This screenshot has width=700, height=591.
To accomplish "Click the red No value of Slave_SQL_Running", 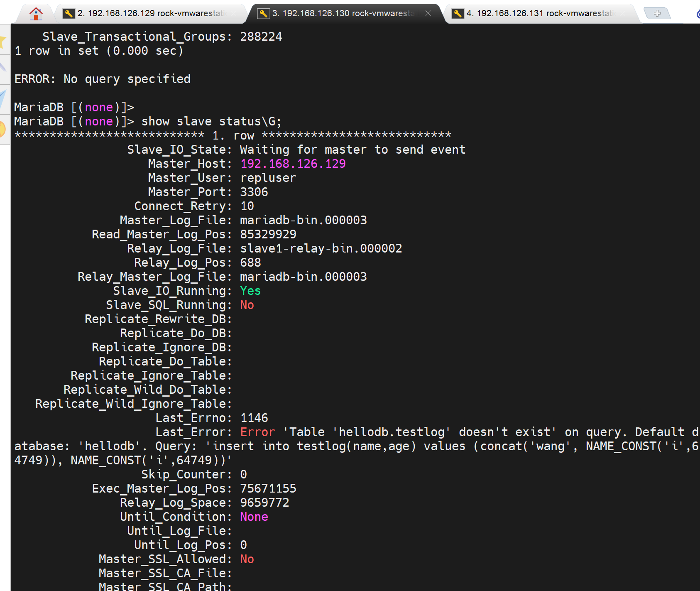I will (x=247, y=305).
